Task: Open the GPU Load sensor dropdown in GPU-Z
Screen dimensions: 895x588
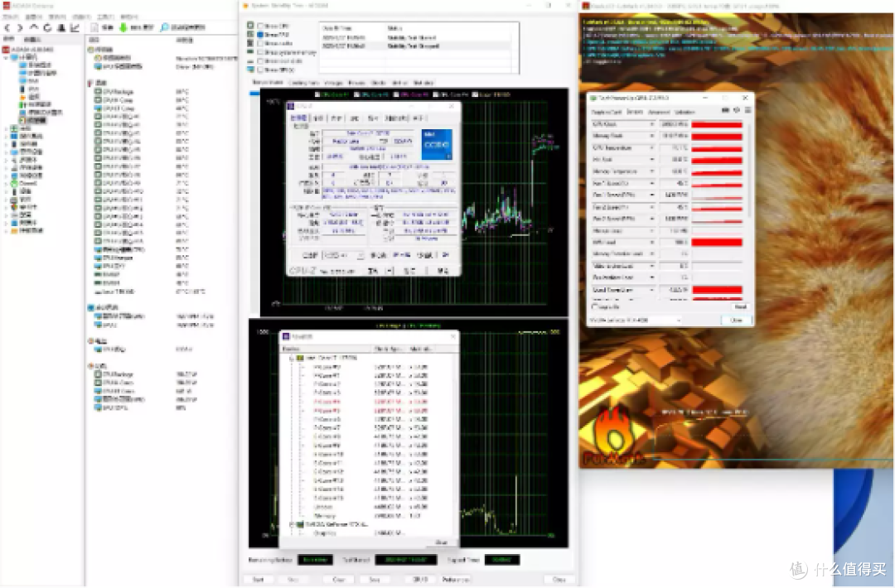Action: click(652, 243)
